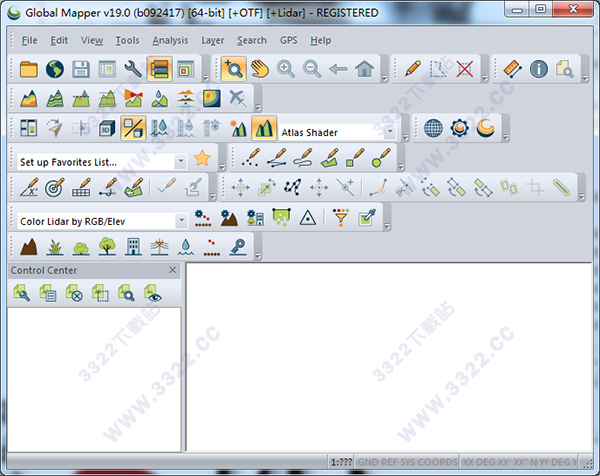Open the Edit menu
Image resolution: width=600 pixels, height=476 pixels.
point(59,40)
